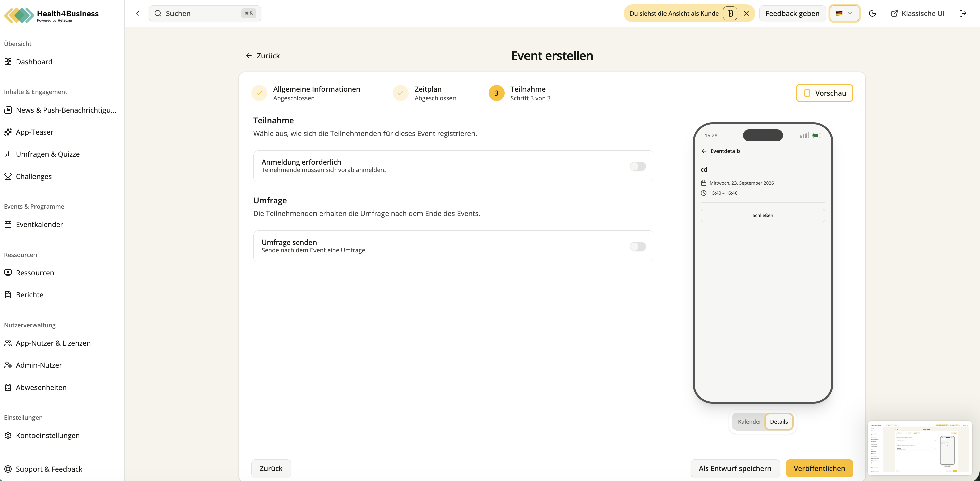
Task: Toggle the Vorschau phone preview button
Action: click(x=824, y=93)
